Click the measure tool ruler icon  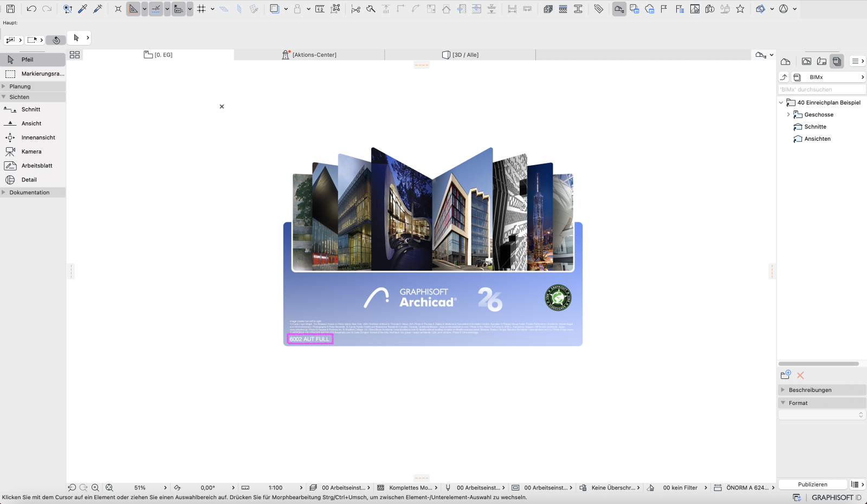(320, 9)
